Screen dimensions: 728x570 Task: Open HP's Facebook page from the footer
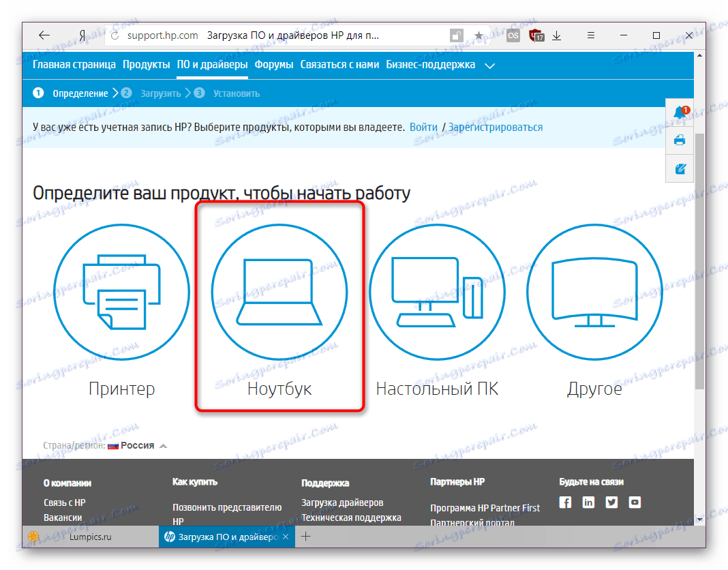[x=565, y=502]
